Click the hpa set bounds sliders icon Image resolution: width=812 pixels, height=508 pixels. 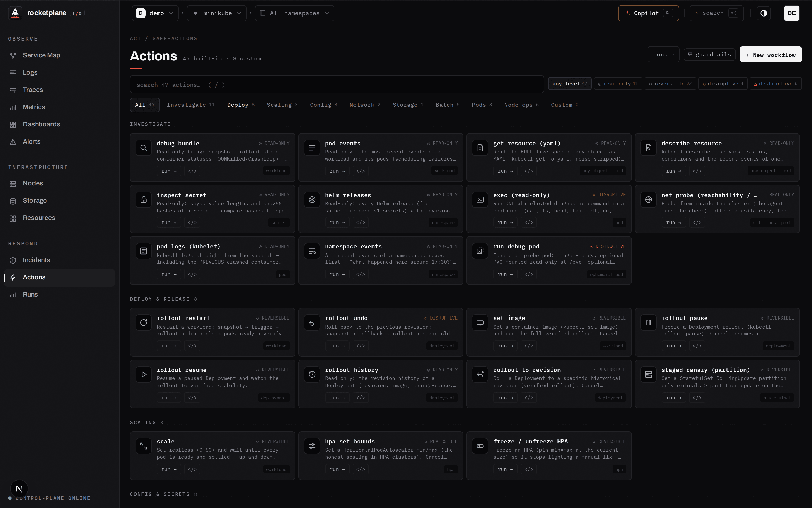(x=312, y=446)
